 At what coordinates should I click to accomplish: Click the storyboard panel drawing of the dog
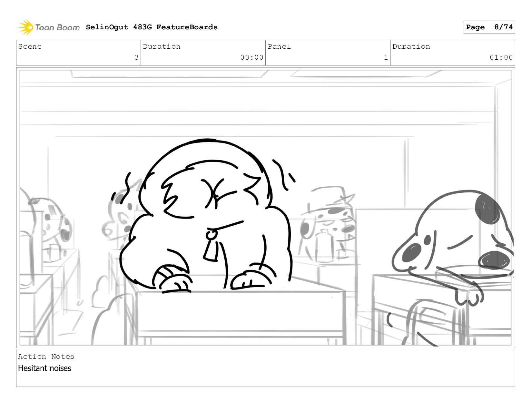click(265, 208)
